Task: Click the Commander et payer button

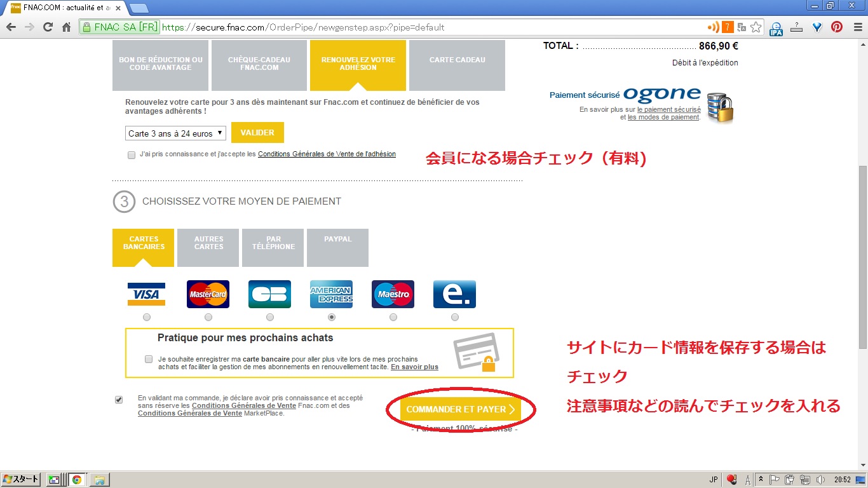Action: 461,410
